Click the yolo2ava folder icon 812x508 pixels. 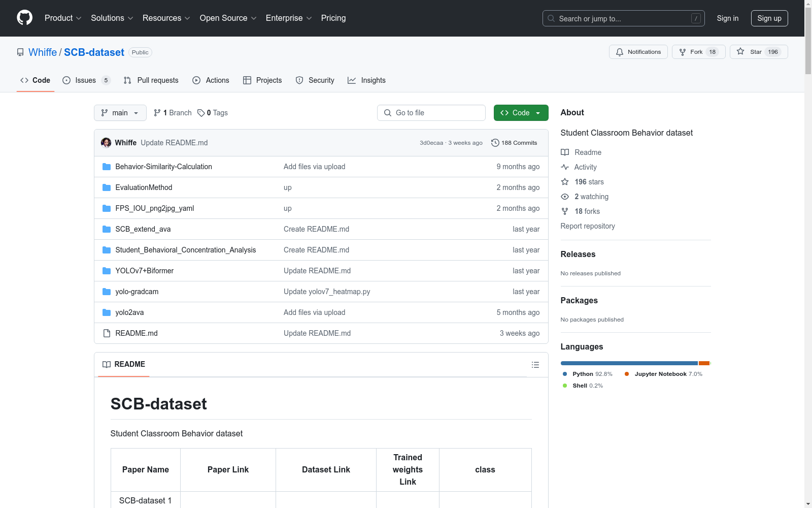point(107,312)
